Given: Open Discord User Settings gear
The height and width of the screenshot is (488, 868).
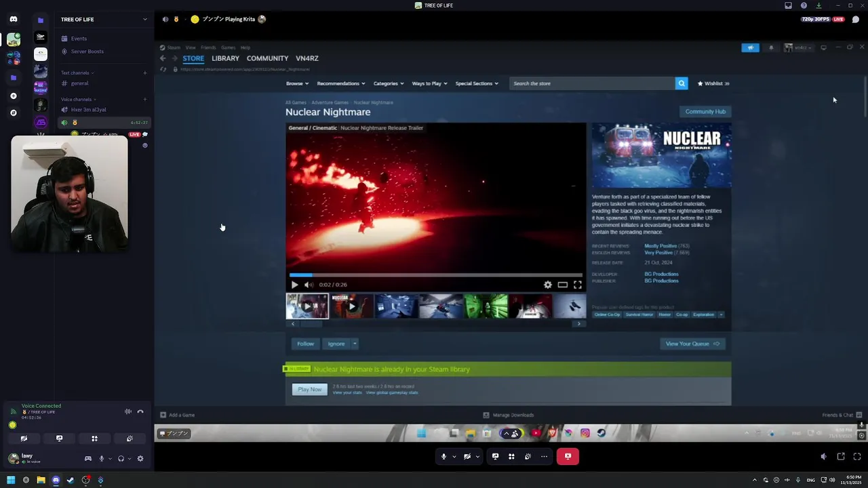Looking at the screenshot, I should click(x=140, y=459).
